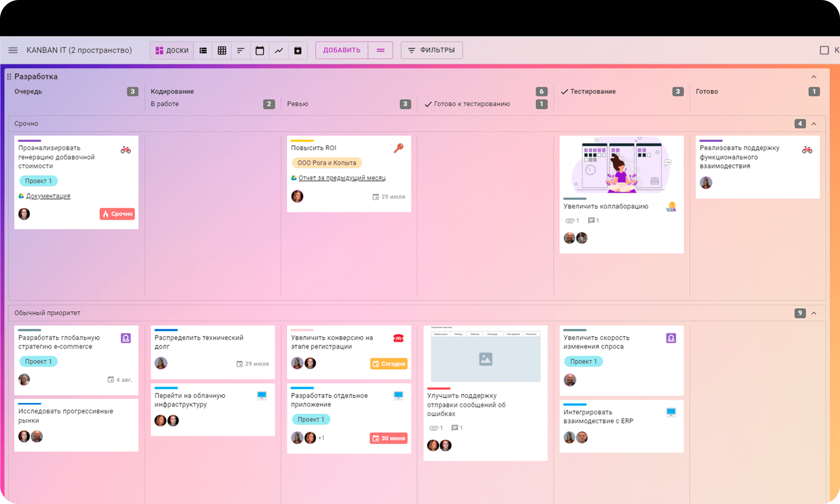Open Отчет за предыдущий месяц link
This screenshot has width=840, height=504.
(x=342, y=178)
